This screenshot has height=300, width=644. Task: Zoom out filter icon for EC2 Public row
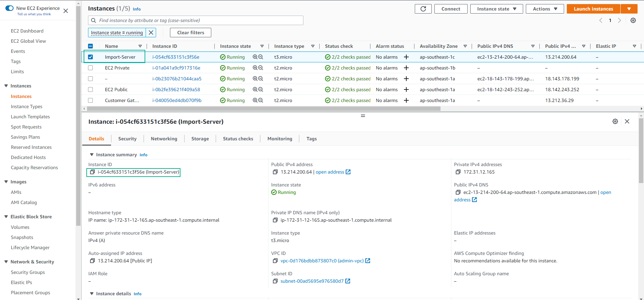pyautogui.click(x=261, y=89)
